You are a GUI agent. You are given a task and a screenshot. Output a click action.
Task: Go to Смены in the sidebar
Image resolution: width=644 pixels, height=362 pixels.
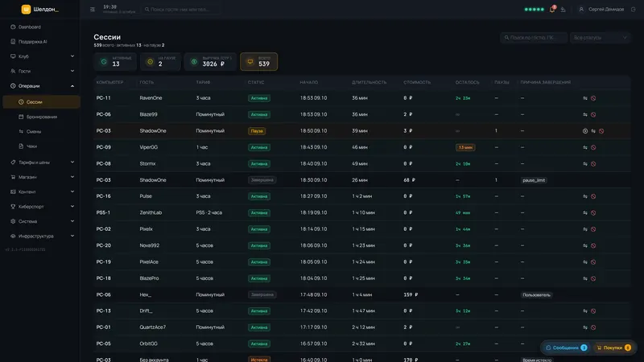[42, 131]
